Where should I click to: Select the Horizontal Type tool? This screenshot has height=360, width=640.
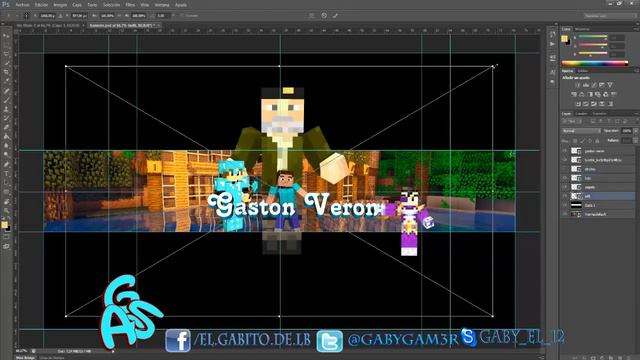point(6,173)
